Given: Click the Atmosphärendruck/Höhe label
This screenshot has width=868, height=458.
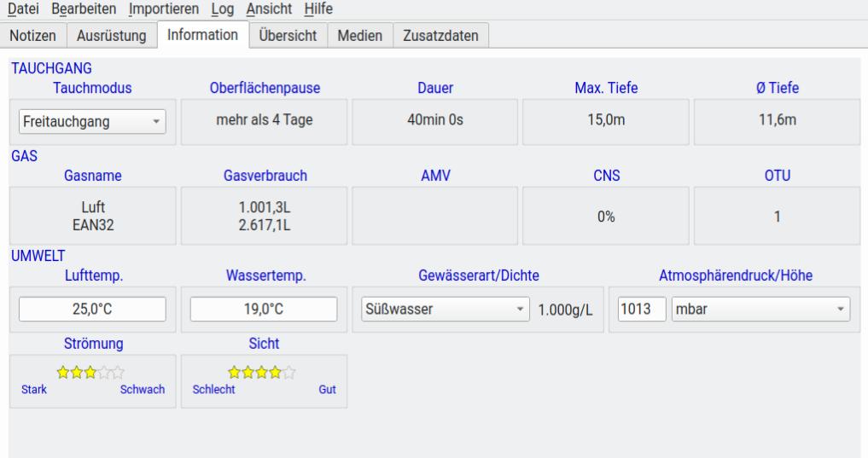Looking at the screenshot, I should click(736, 275).
